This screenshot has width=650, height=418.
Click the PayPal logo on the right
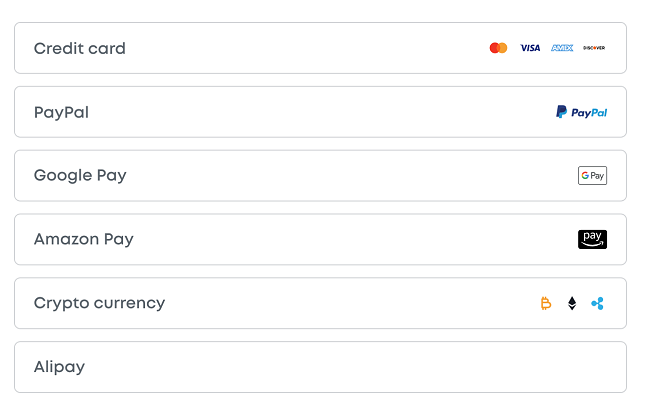(x=581, y=112)
